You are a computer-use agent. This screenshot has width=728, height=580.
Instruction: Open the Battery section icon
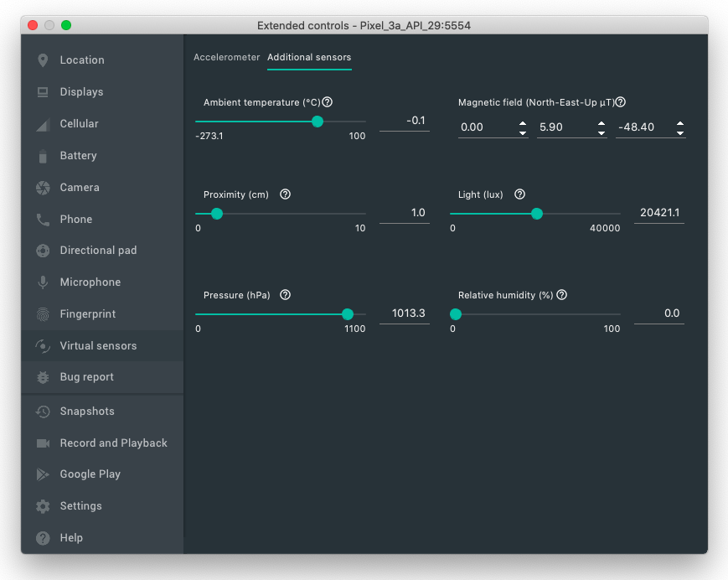tap(43, 156)
